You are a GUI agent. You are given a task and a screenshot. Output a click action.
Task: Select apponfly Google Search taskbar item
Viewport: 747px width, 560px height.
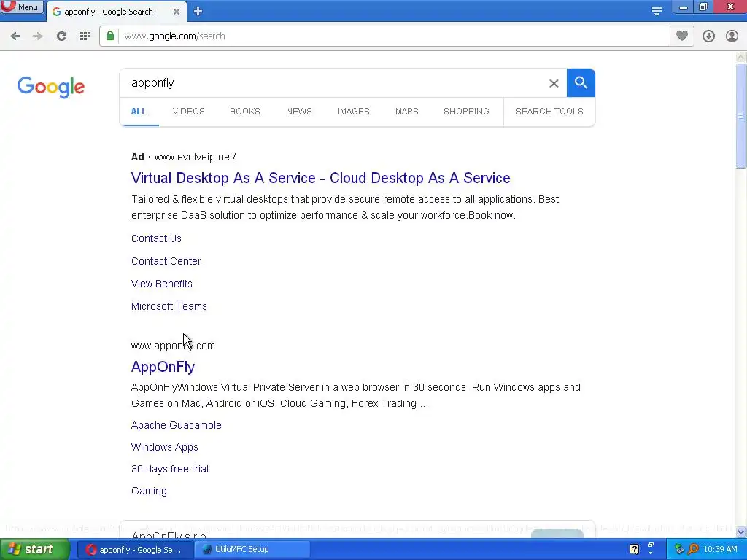(135, 550)
